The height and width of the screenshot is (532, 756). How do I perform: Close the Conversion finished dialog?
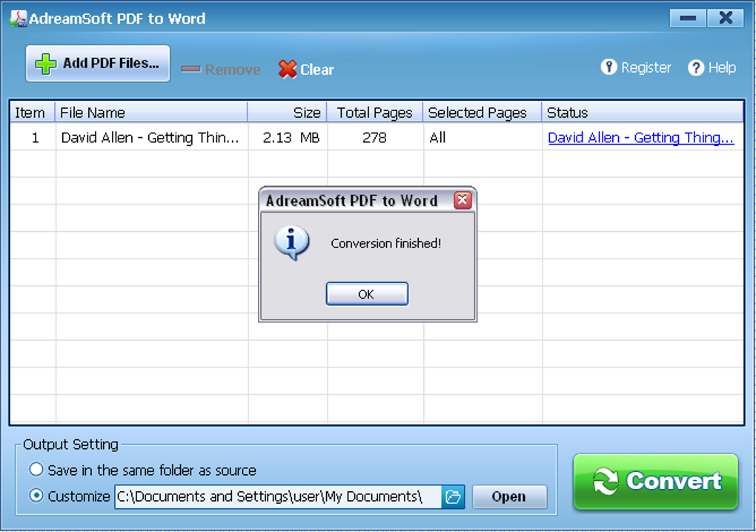[367, 293]
